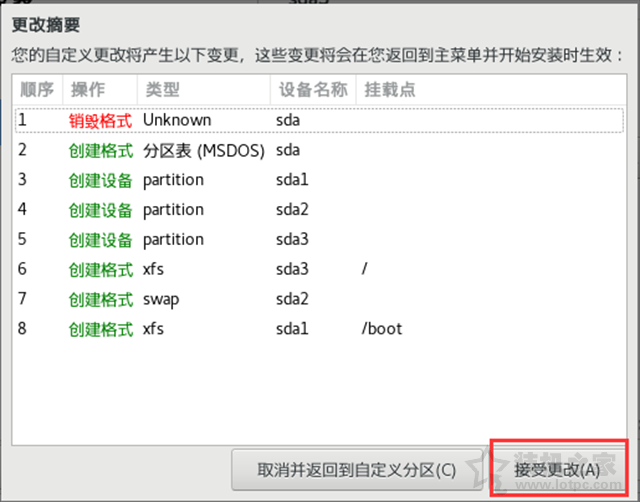The height and width of the screenshot is (502, 640).
Task: Select sda3 device in row 5
Action: point(292,239)
